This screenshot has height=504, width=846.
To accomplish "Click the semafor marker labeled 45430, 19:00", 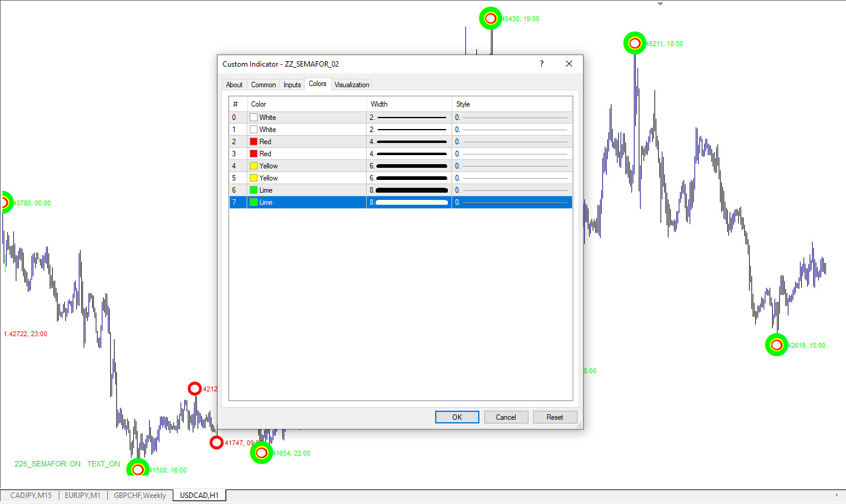I will [490, 18].
